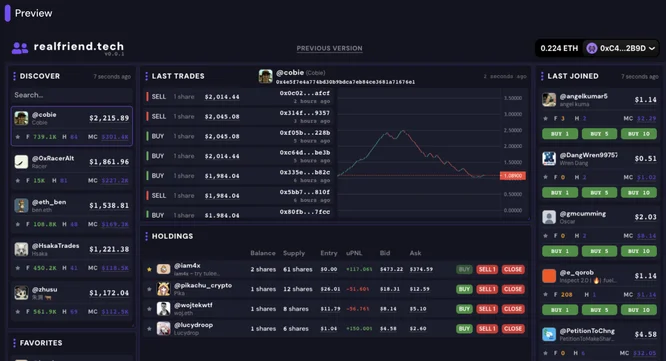Open trade address 0x0c02...afcf

pyautogui.click(x=305, y=93)
